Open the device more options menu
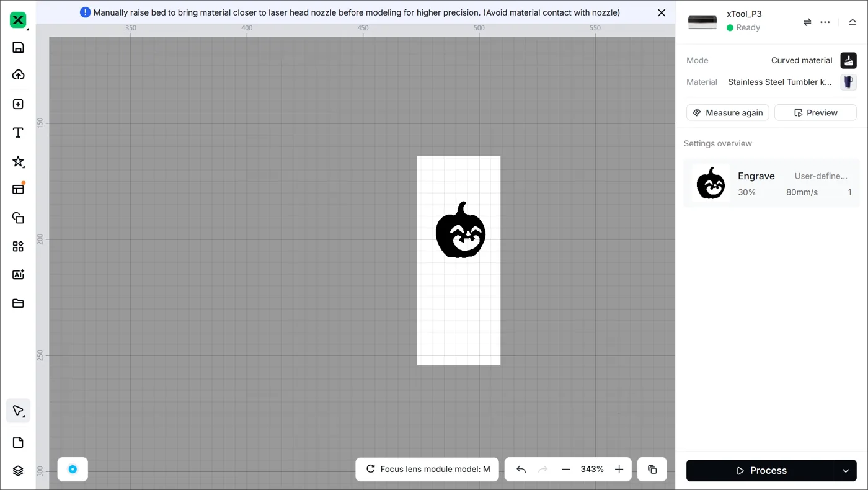The height and width of the screenshot is (490, 868). tap(825, 22)
